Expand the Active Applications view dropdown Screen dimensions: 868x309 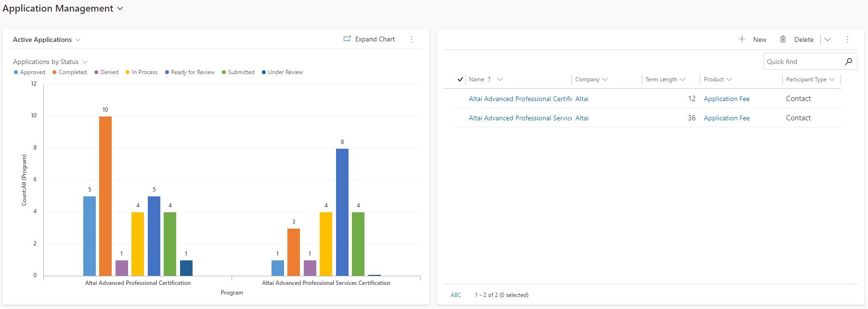click(78, 40)
